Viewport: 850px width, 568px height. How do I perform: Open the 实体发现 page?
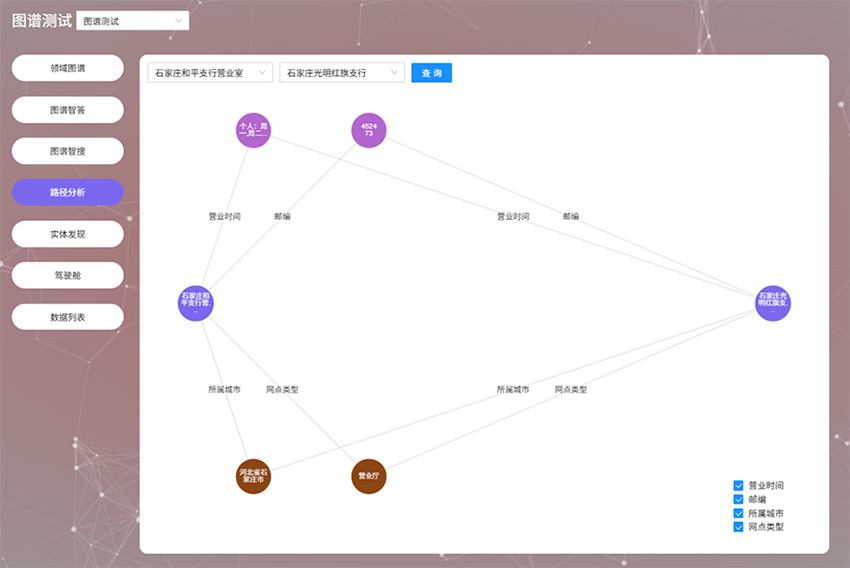[68, 234]
